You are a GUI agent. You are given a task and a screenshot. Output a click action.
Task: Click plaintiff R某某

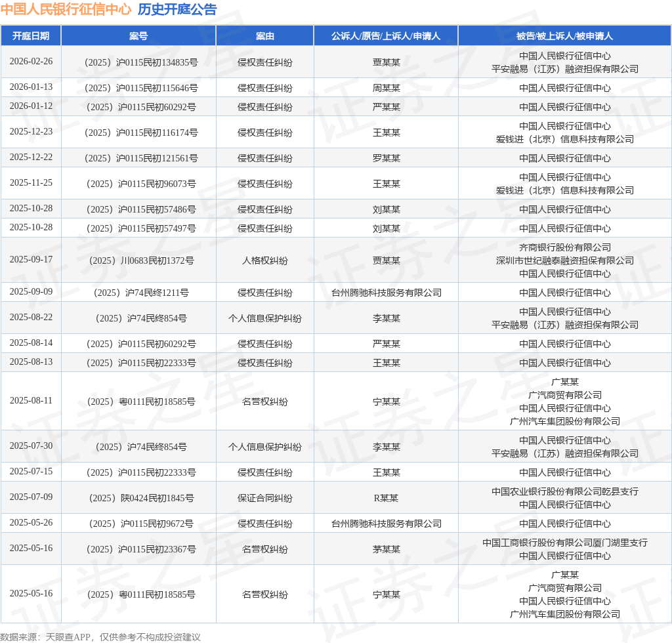pyautogui.click(x=386, y=498)
